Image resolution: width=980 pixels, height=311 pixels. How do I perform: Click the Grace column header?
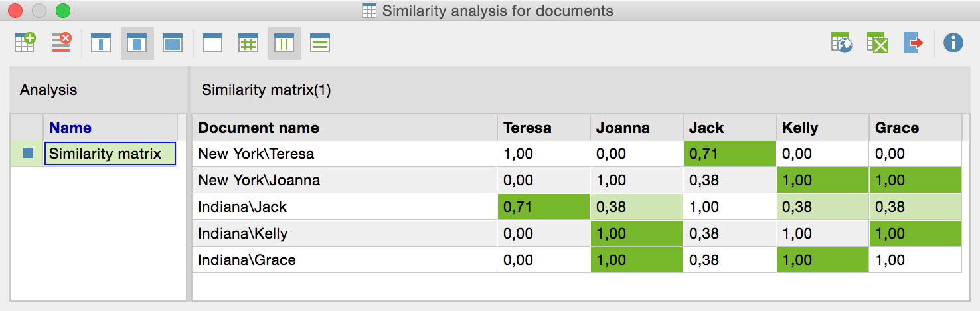coord(896,128)
